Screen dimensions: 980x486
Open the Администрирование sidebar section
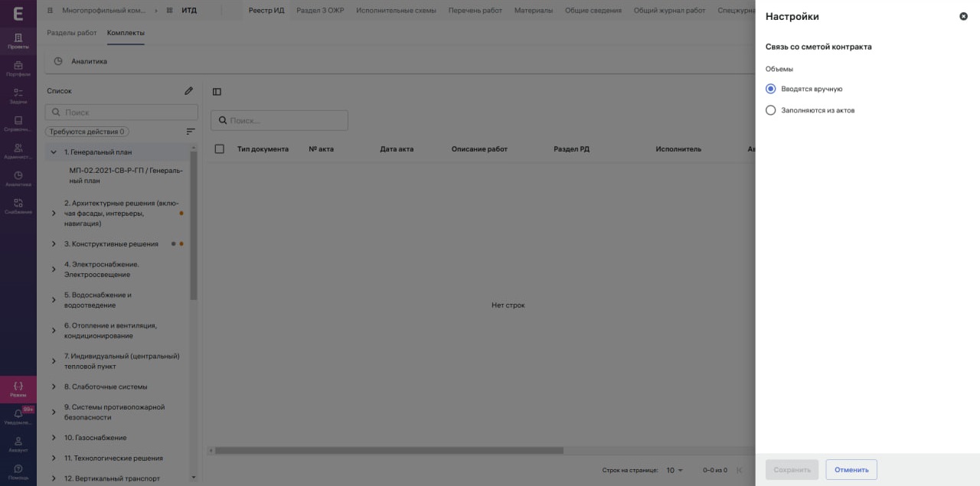(18, 152)
